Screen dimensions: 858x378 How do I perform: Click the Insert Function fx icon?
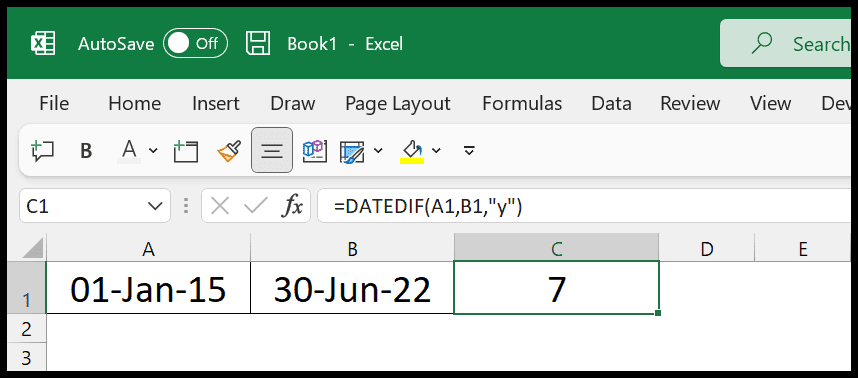(292, 206)
